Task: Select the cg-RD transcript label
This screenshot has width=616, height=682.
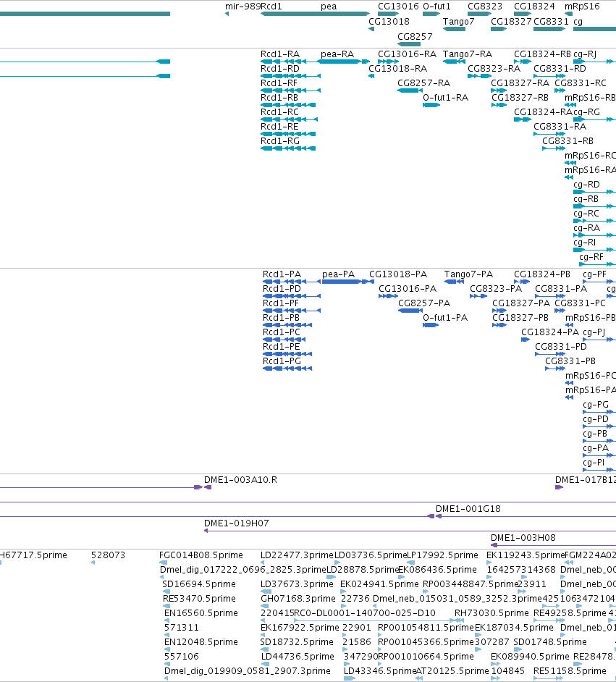Action: click(586, 185)
